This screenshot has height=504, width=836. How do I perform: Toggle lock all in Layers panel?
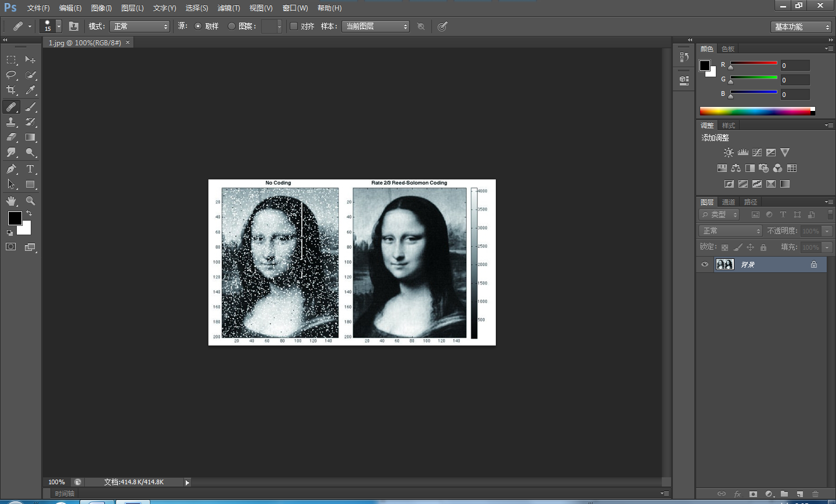point(763,247)
